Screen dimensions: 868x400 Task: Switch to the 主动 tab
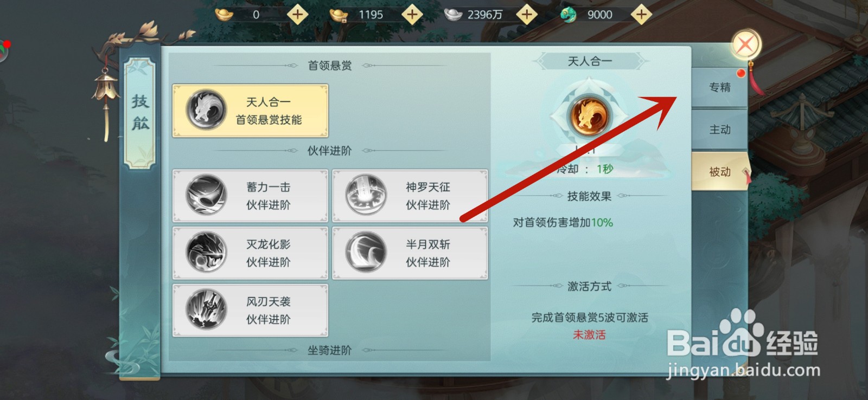point(719,130)
